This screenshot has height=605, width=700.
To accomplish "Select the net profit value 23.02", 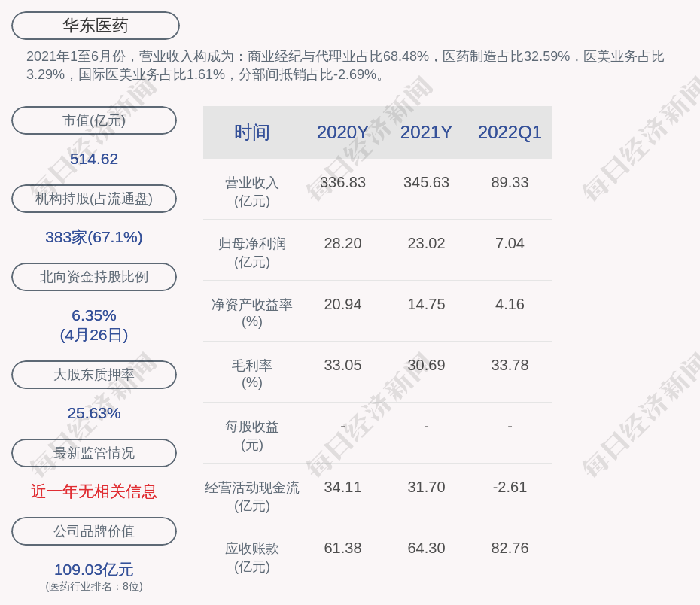I will click(x=426, y=244).
